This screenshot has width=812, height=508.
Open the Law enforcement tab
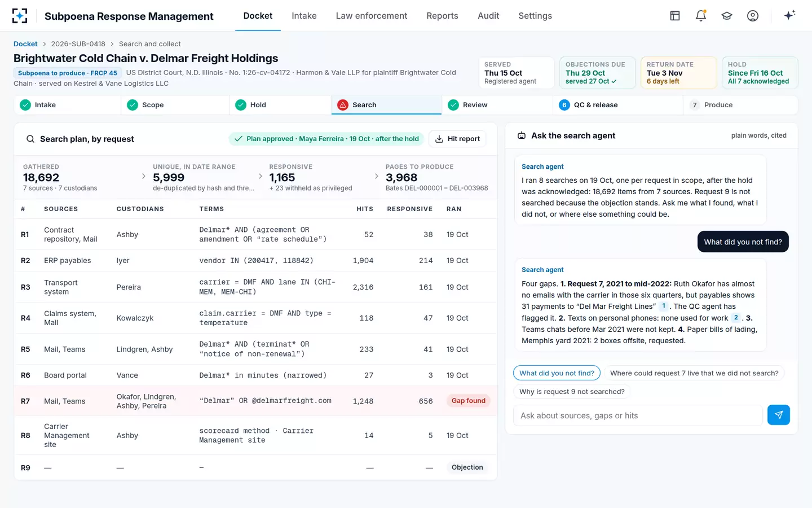click(372, 16)
